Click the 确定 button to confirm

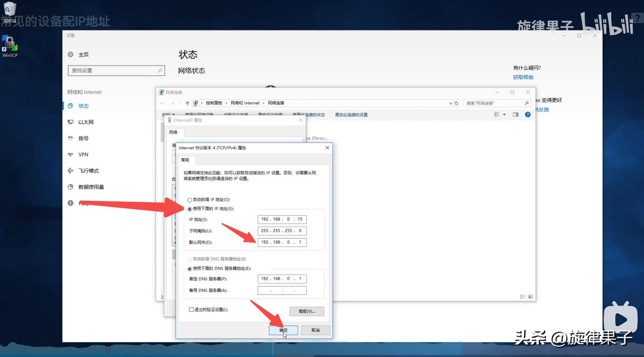tap(283, 330)
